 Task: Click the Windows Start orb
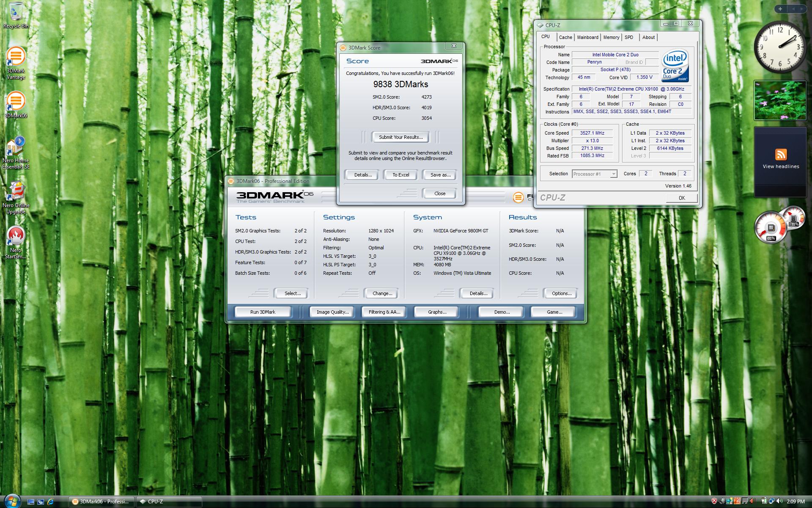11,501
